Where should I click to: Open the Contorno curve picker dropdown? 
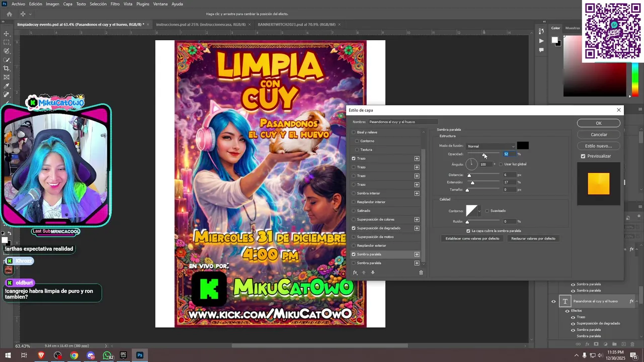[x=479, y=211]
